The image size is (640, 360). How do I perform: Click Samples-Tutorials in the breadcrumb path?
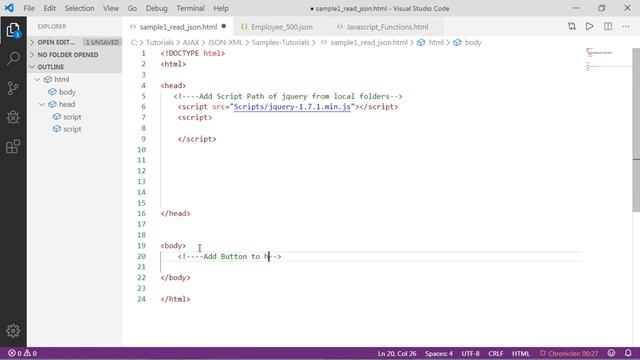coord(280,42)
